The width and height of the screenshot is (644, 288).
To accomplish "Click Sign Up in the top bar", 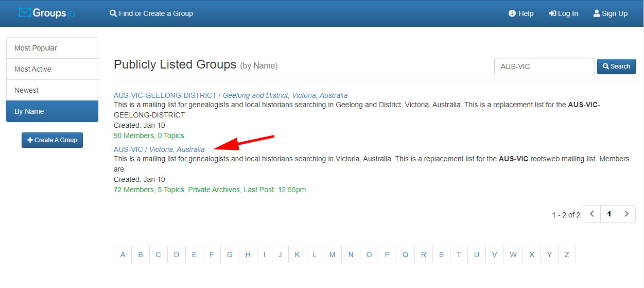I will (x=611, y=13).
